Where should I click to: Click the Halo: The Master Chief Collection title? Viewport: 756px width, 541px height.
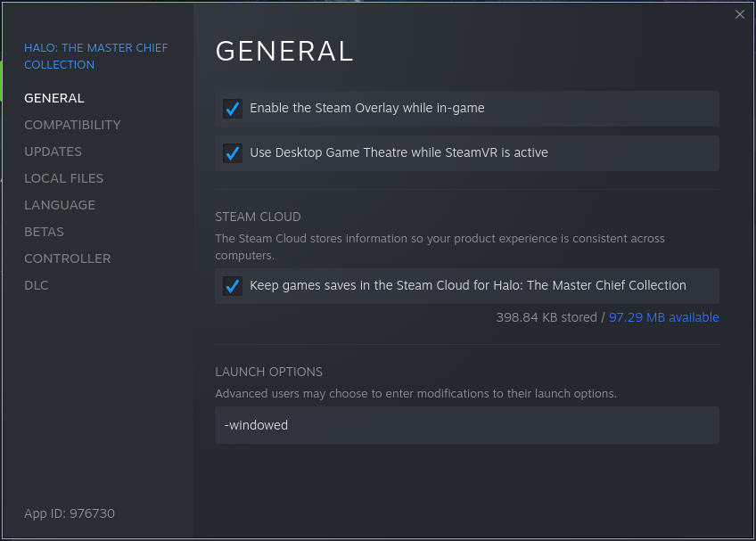tap(95, 56)
